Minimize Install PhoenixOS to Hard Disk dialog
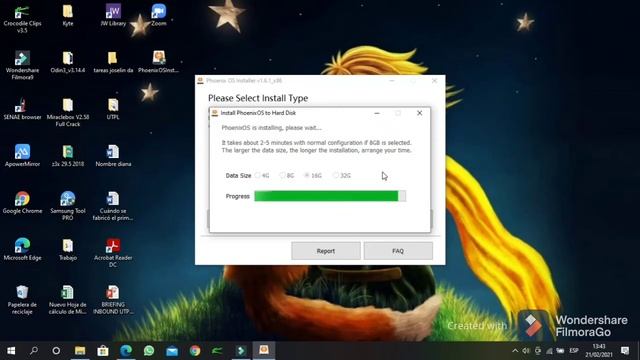This screenshot has width=640, height=360. tap(377, 113)
